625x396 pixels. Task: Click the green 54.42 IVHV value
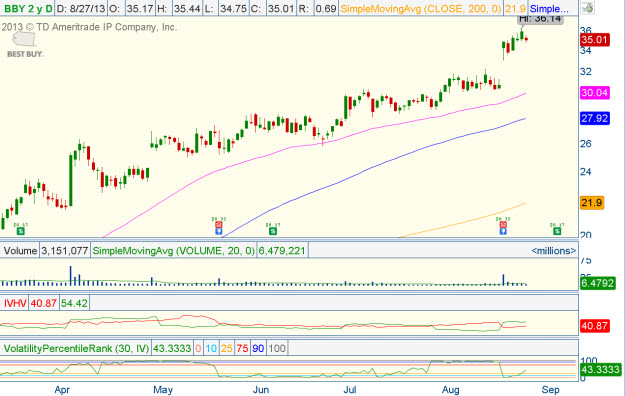coord(74,303)
